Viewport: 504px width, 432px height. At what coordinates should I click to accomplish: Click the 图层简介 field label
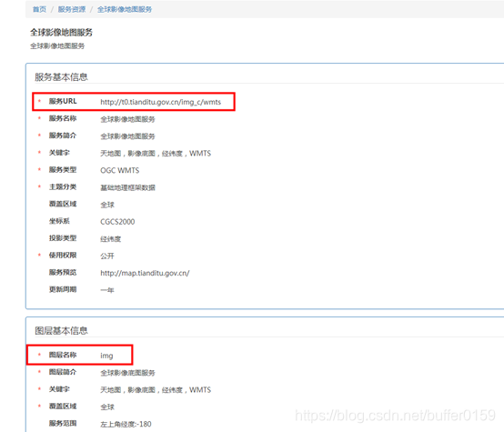pos(63,372)
